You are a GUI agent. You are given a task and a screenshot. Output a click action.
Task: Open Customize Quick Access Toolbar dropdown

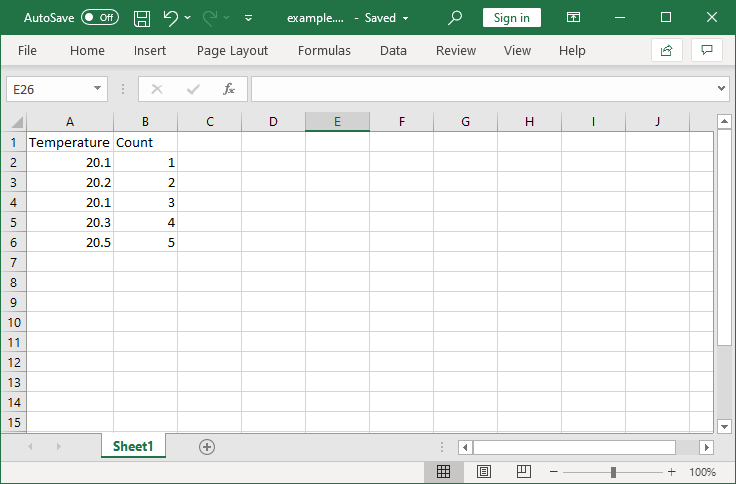[248, 18]
